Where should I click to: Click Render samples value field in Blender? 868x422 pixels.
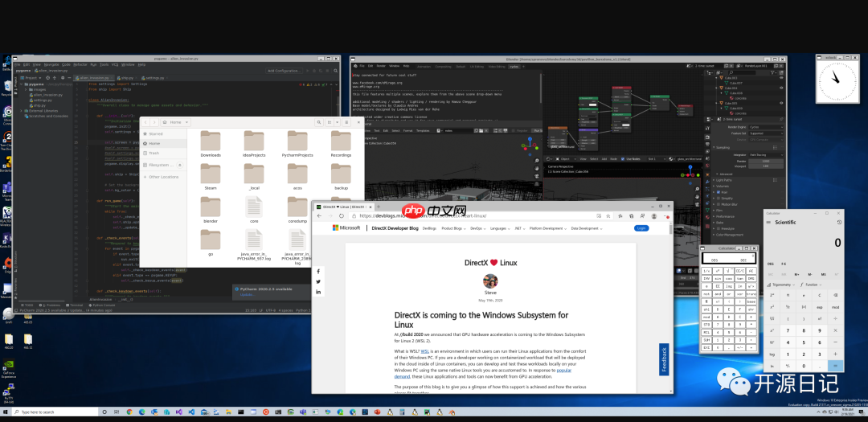(766, 161)
